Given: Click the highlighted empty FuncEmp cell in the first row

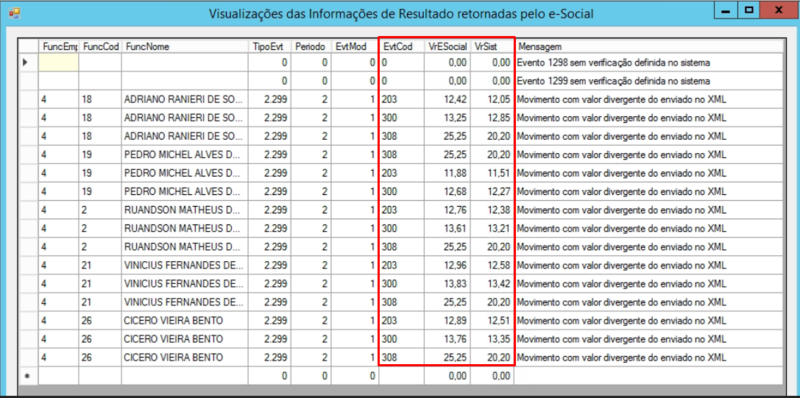Looking at the screenshot, I should [x=59, y=62].
